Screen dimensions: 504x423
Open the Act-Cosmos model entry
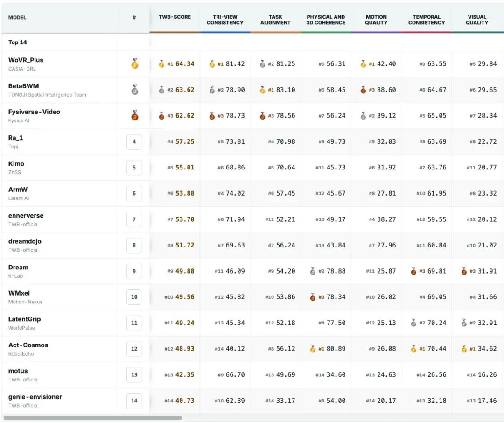[x=28, y=345]
